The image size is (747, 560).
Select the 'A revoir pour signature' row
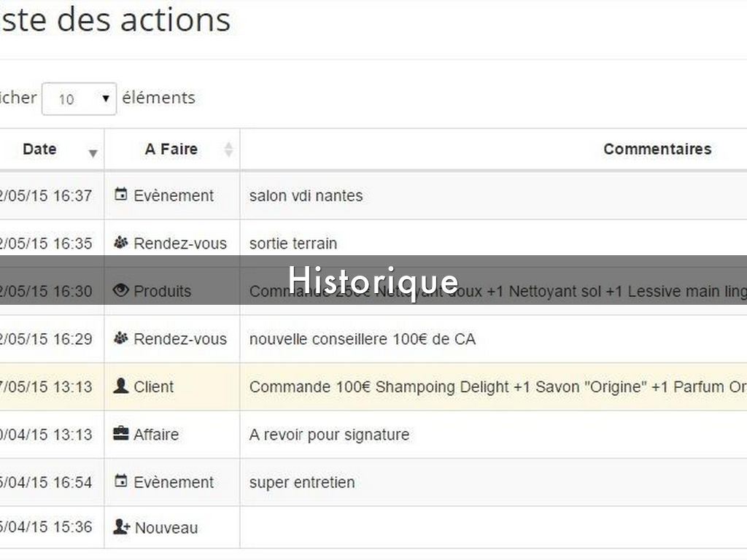(x=329, y=435)
